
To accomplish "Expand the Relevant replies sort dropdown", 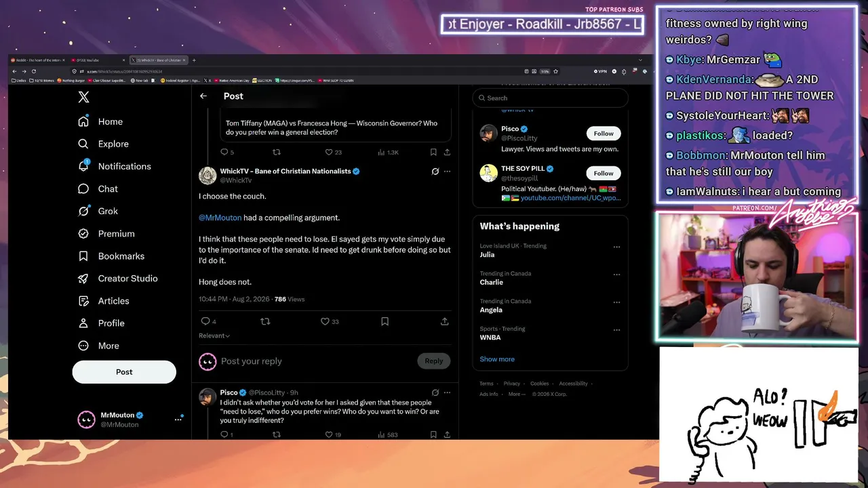I will click(214, 335).
